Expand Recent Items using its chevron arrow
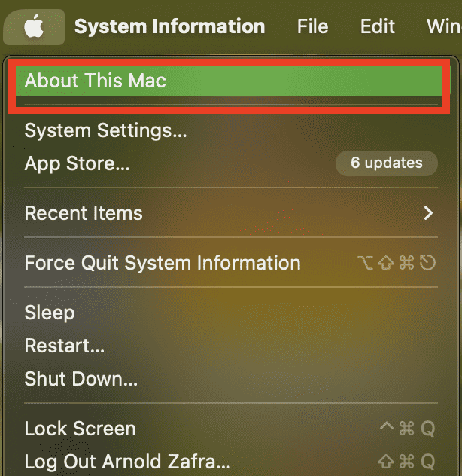This screenshot has height=476, width=462. pyautogui.click(x=428, y=213)
